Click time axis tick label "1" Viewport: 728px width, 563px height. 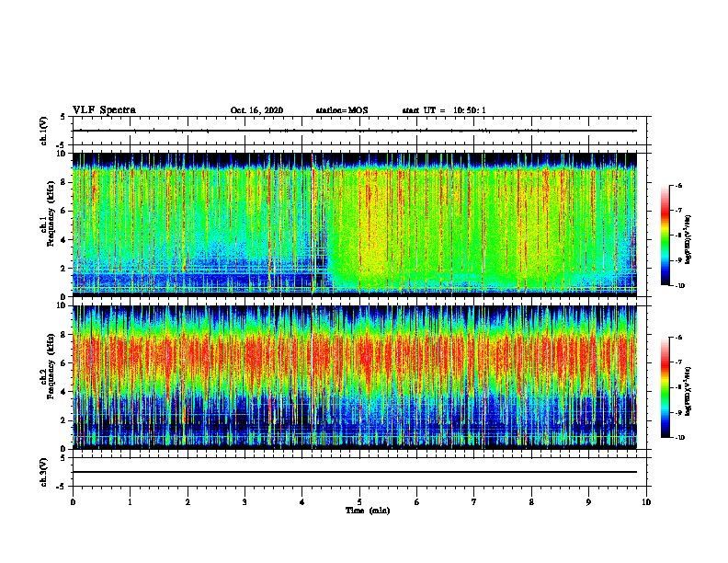[x=130, y=502]
